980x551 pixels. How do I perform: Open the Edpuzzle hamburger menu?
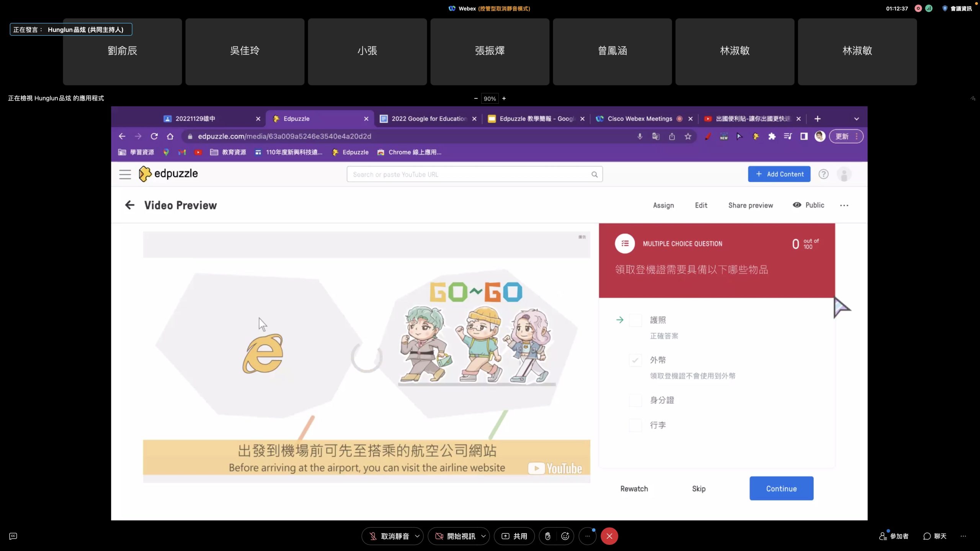(125, 174)
